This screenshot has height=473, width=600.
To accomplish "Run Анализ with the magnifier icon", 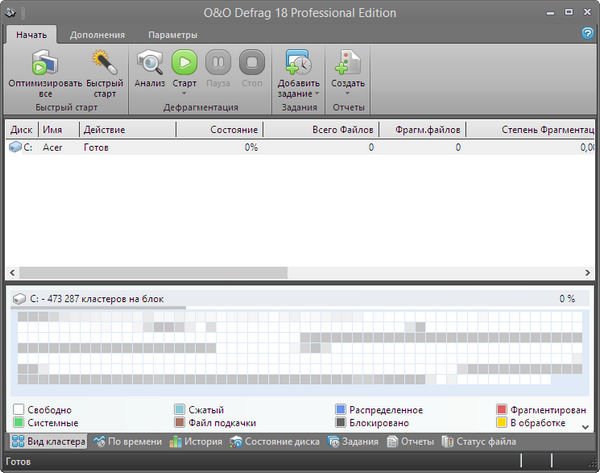I will click(150, 64).
